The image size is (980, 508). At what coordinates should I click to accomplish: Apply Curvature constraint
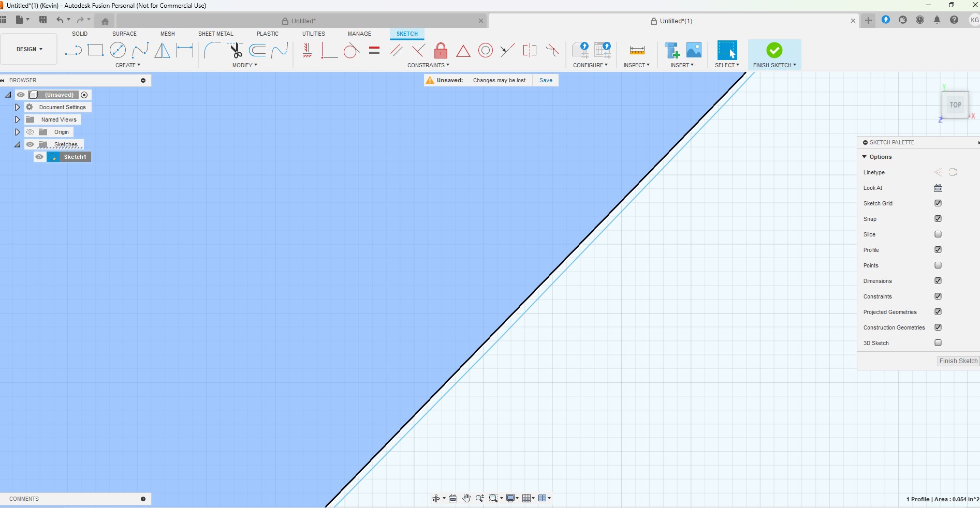552,50
